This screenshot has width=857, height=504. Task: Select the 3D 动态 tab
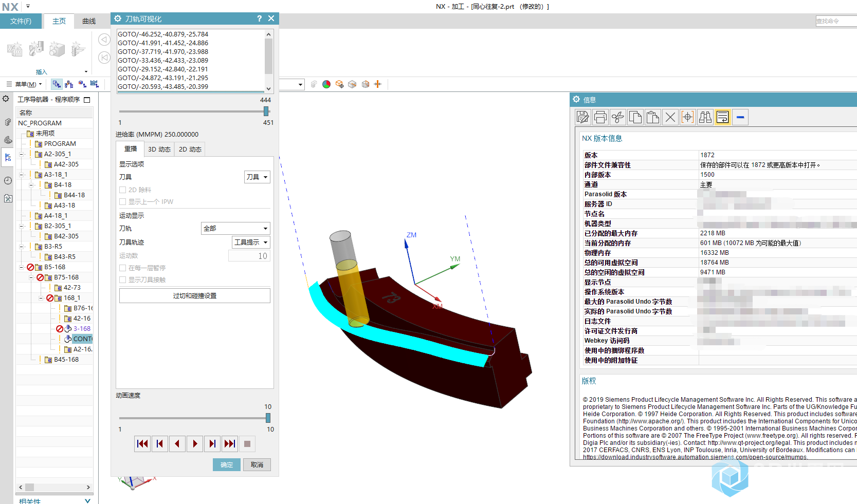pos(159,150)
